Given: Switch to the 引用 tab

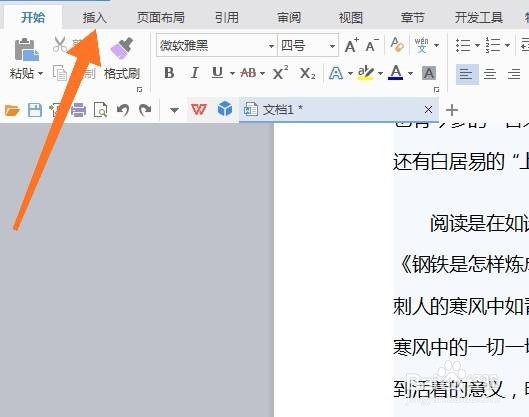Looking at the screenshot, I should pyautogui.click(x=227, y=18).
